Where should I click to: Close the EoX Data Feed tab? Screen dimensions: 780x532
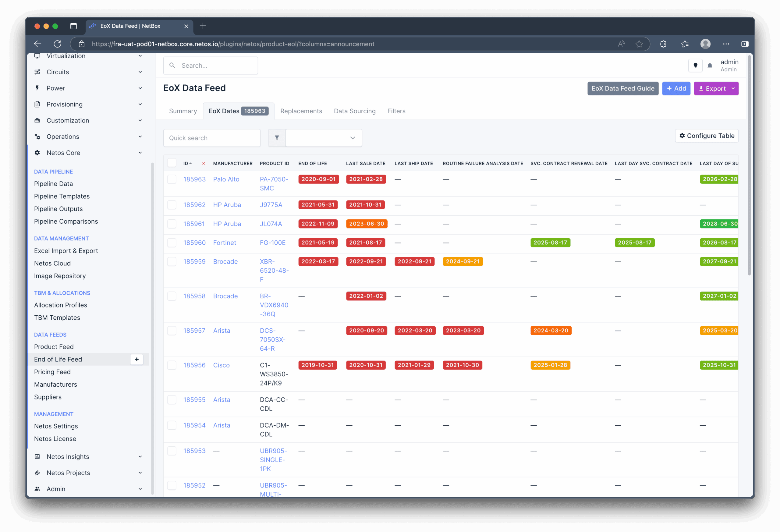point(186,26)
